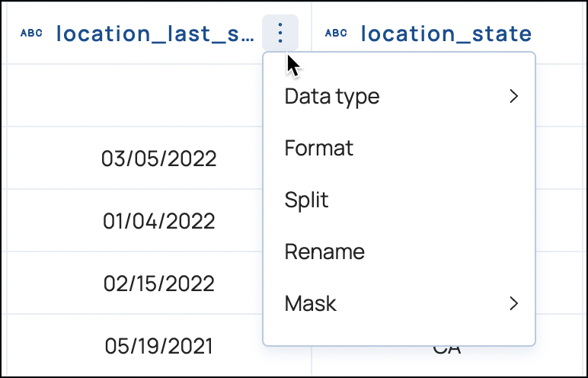
Task: Click the 05/19/2021 date cell
Action: point(158,346)
